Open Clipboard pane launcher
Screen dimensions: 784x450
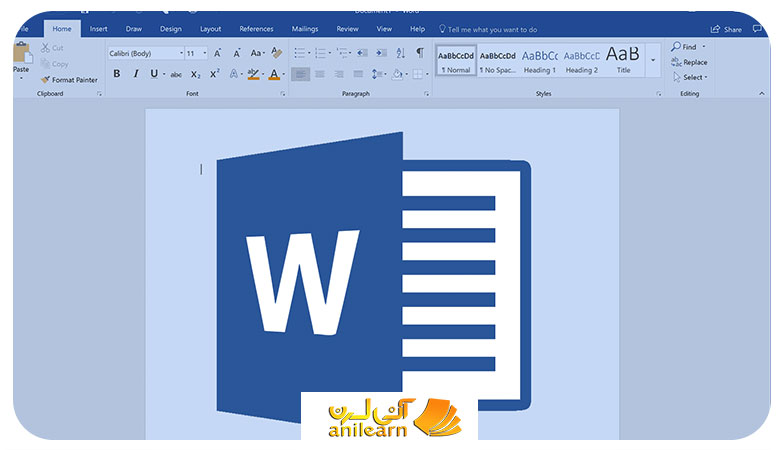coord(99,94)
